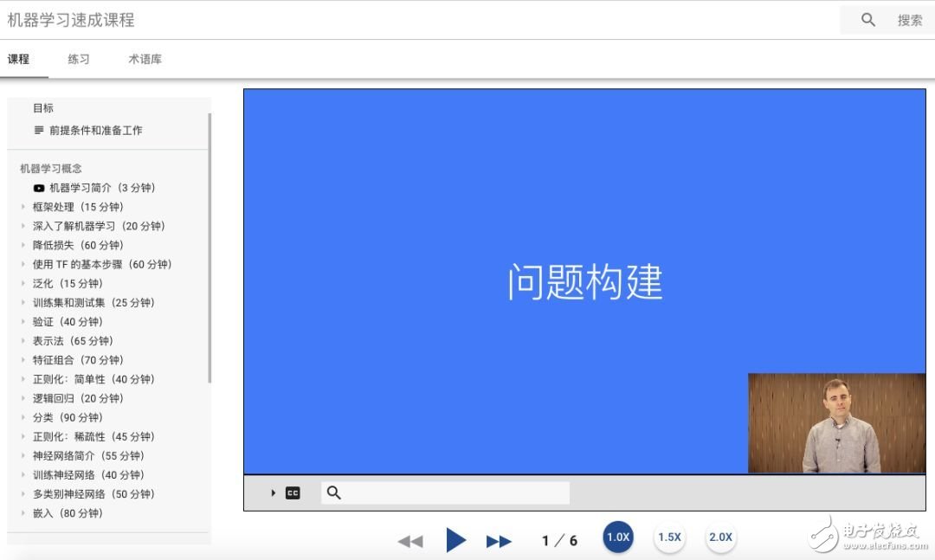Click the 分类 (90 分钟) lesson
935x560 pixels.
click(x=68, y=418)
